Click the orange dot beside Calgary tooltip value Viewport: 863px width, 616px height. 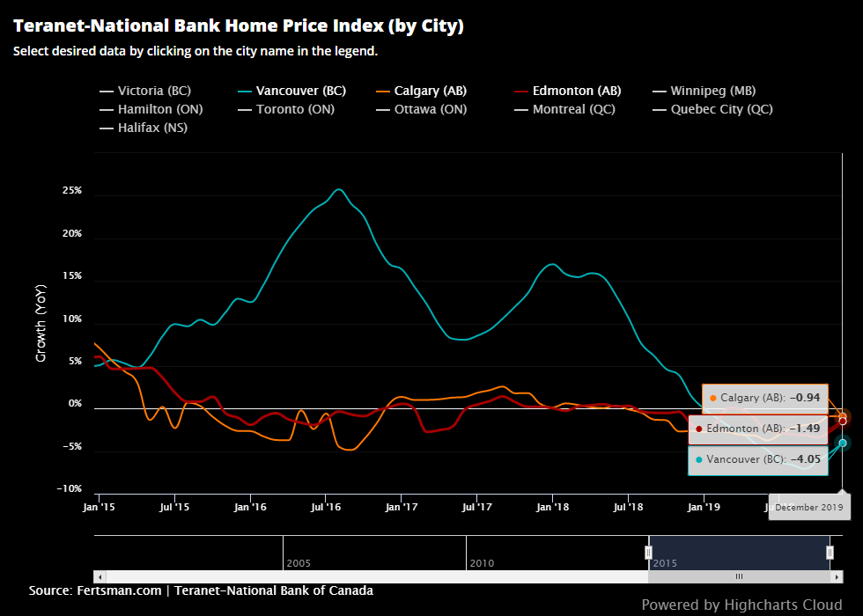713,399
